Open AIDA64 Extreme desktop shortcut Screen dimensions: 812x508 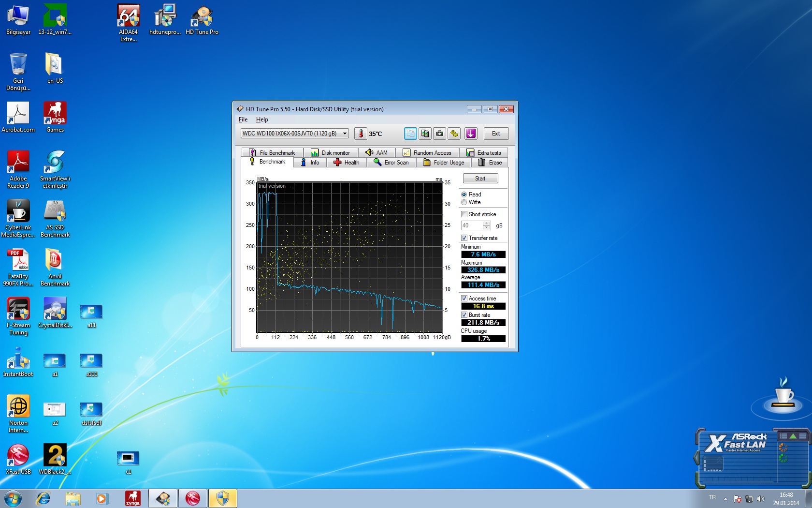129,17
